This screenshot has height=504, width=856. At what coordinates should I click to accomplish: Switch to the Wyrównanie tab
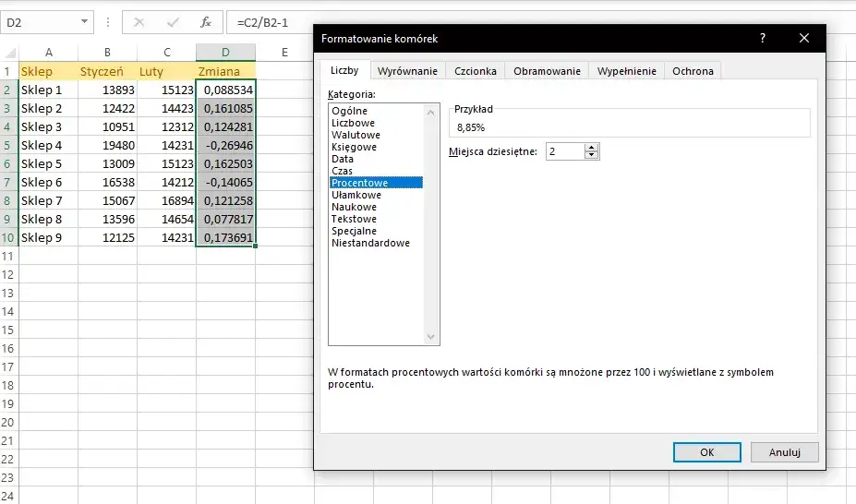pyautogui.click(x=407, y=71)
